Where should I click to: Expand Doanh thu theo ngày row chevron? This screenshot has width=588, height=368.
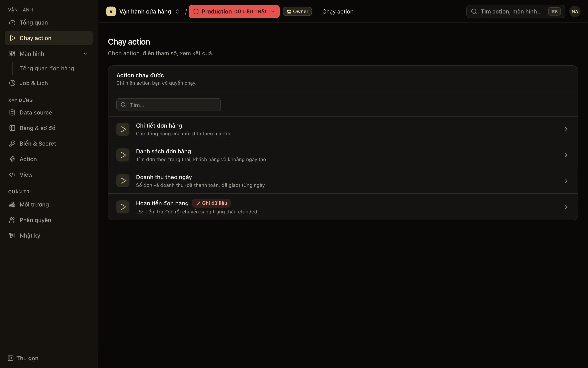point(566,181)
